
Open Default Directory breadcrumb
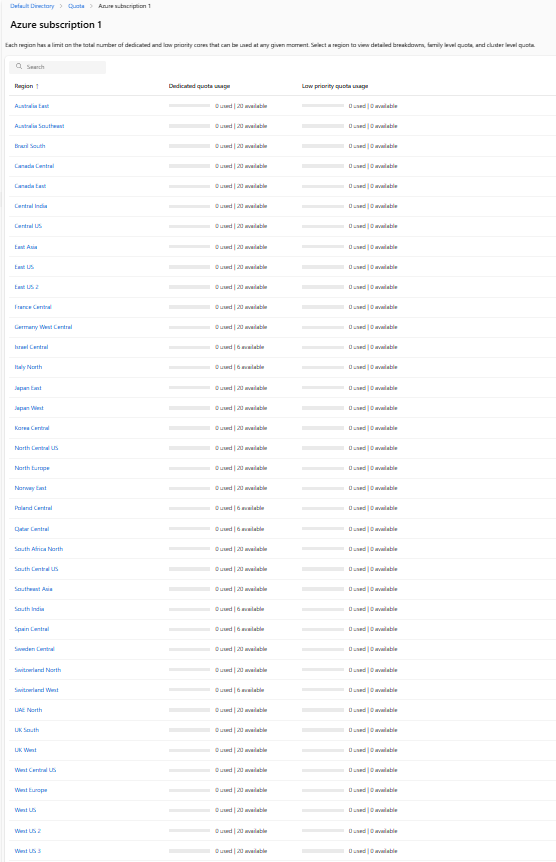tap(32, 6)
